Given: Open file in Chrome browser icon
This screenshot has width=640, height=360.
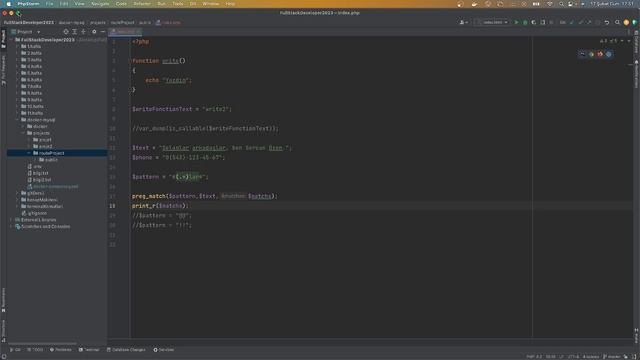Looking at the screenshot, I should (x=591, y=54).
